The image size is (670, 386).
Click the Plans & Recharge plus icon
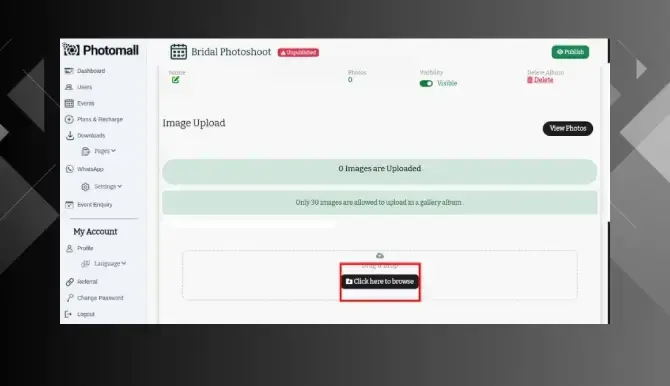(x=69, y=119)
